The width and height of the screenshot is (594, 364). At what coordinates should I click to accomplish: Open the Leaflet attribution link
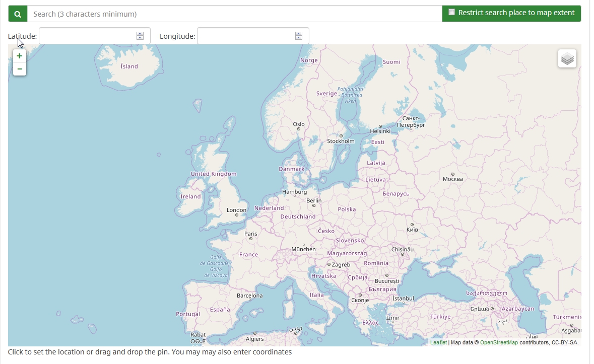438,342
